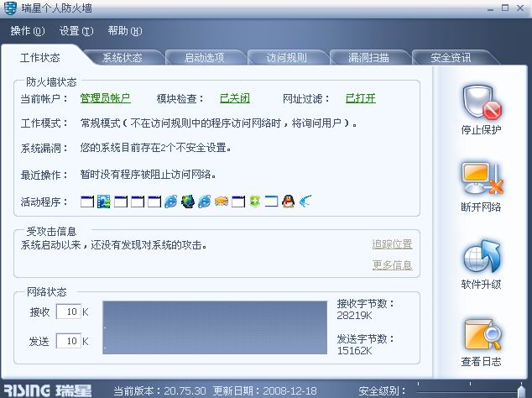The height and width of the screenshot is (398, 532).
Task: Open 软件升级 globe arrow icon
Action: tap(482, 256)
